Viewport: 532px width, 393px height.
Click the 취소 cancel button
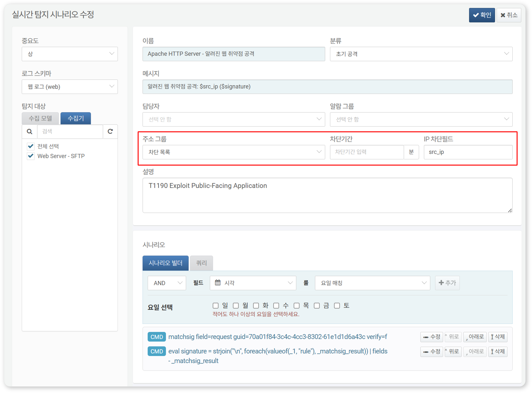click(x=509, y=15)
